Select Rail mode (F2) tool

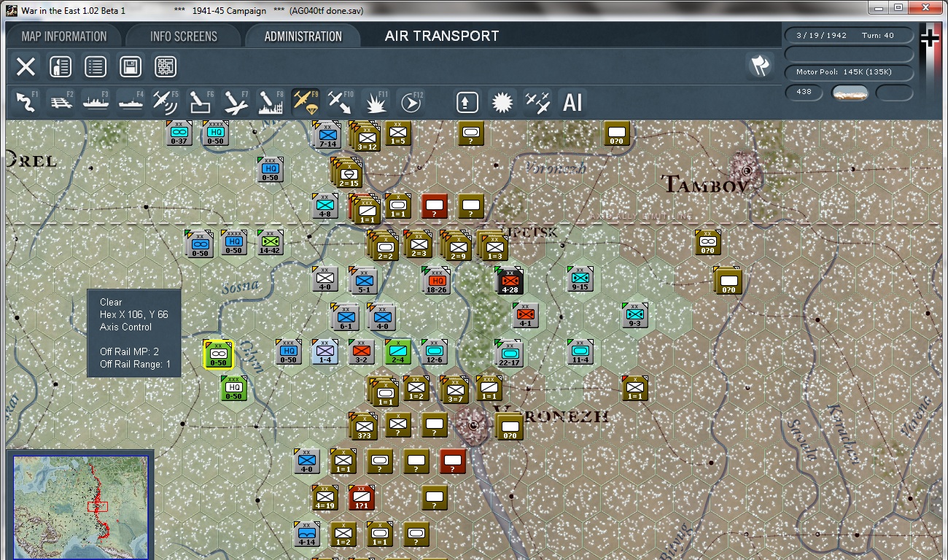(x=61, y=103)
